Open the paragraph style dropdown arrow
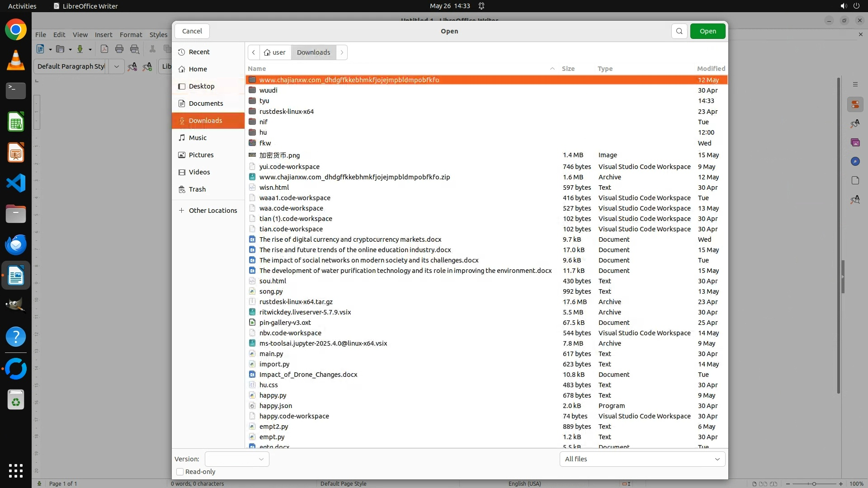This screenshot has width=868, height=488. (117, 66)
